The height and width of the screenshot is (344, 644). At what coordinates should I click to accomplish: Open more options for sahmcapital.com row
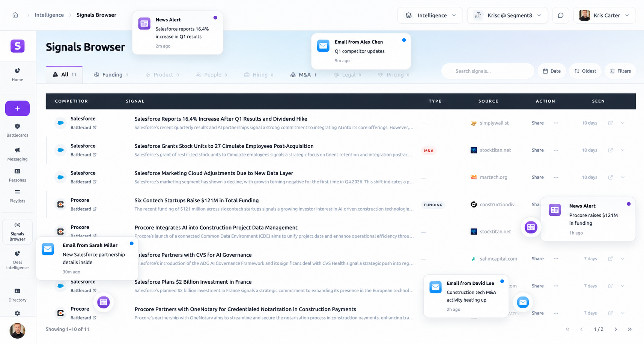[x=556, y=258]
